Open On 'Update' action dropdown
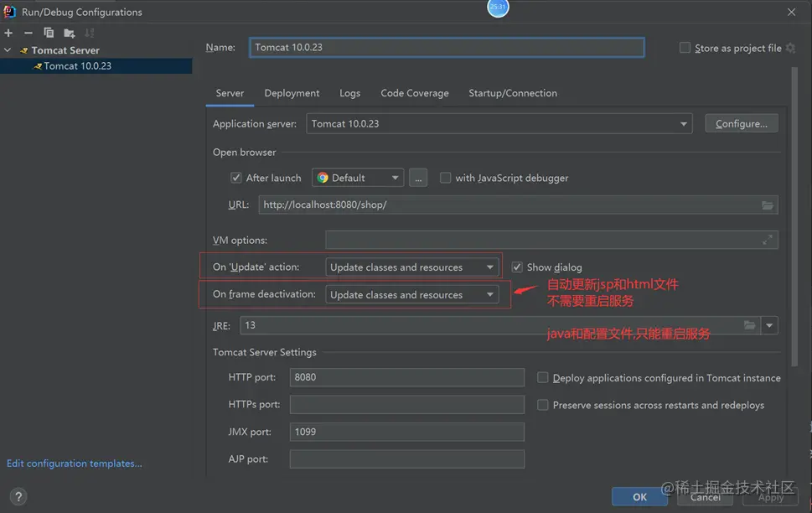812x513 pixels. 411,267
